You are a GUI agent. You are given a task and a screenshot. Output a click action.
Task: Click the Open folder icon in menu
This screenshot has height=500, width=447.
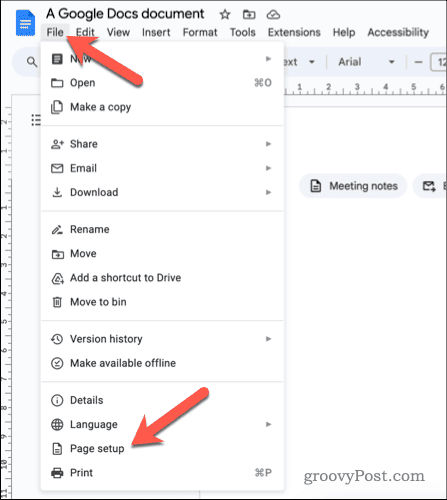tap(57, 83)
